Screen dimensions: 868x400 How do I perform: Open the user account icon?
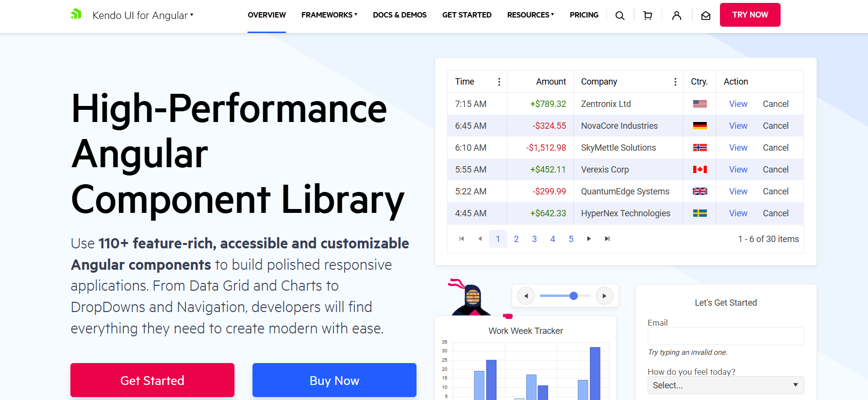pos(677,16)
